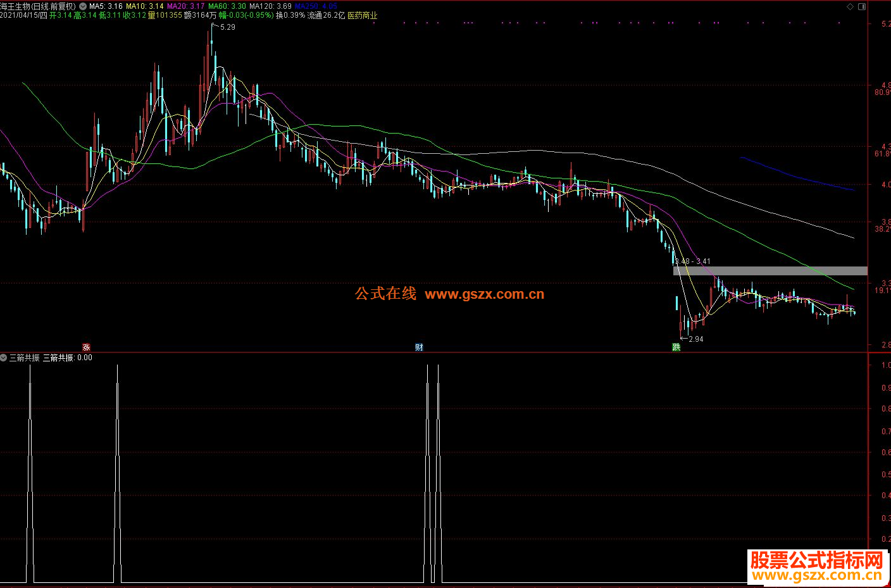Click the 三箭共振 indicator name label
The height and width of the screenshot is (588, 891).
tap(25, 358)
